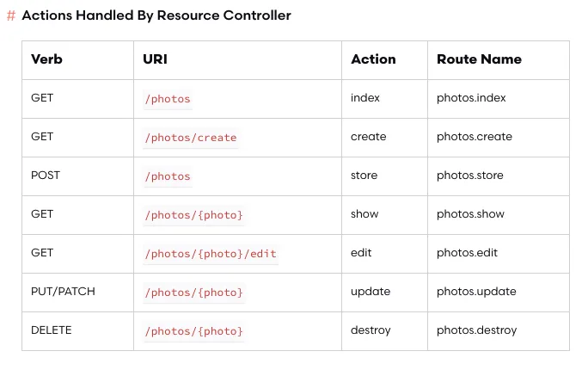
Task: Click the 'update' action cell
Action: pos(370,292)
